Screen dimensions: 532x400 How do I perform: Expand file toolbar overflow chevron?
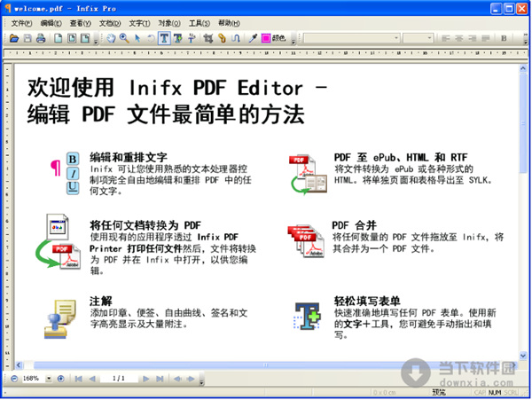click(x=96, y=42)
